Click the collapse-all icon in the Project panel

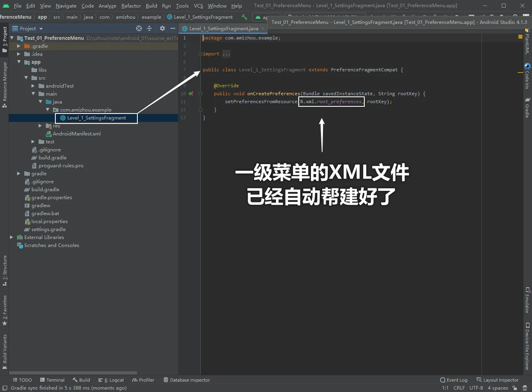tap(149, 28)
